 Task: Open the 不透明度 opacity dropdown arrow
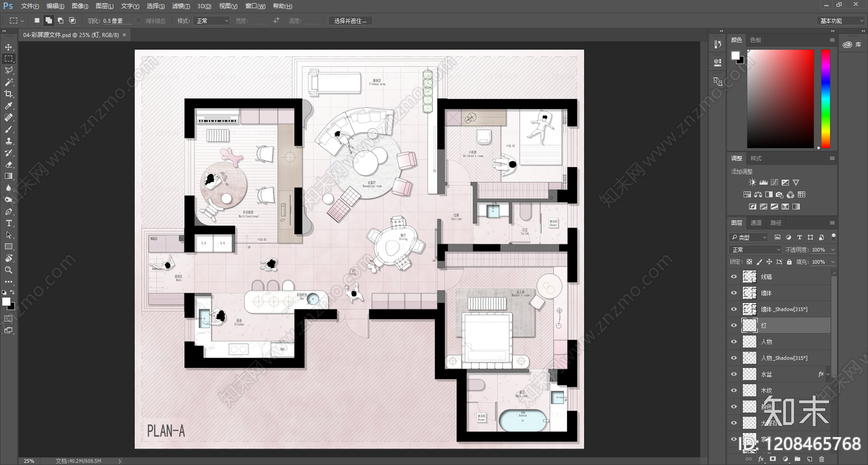point(833,250)
